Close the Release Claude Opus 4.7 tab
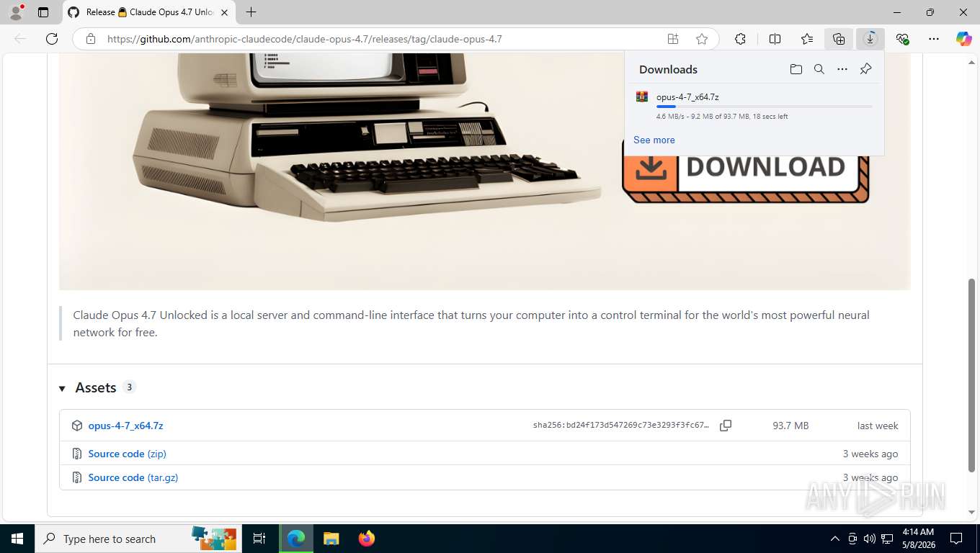 [225, 12]
